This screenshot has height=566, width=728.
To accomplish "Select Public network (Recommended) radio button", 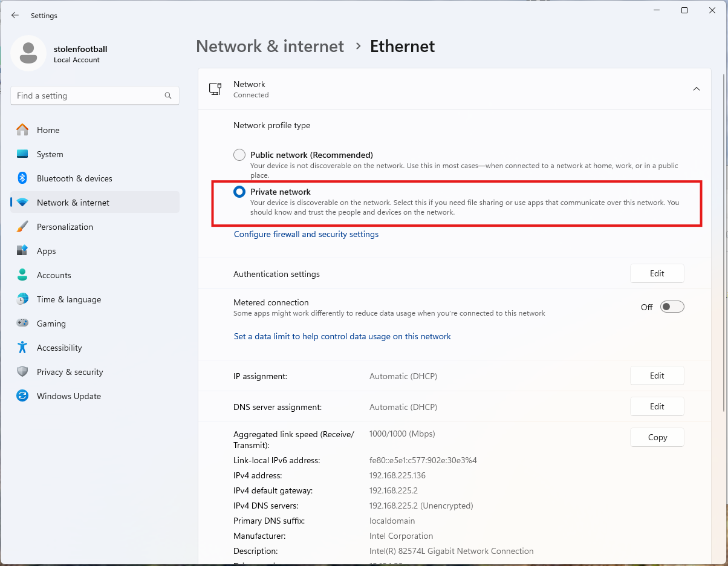I will 239,155.
